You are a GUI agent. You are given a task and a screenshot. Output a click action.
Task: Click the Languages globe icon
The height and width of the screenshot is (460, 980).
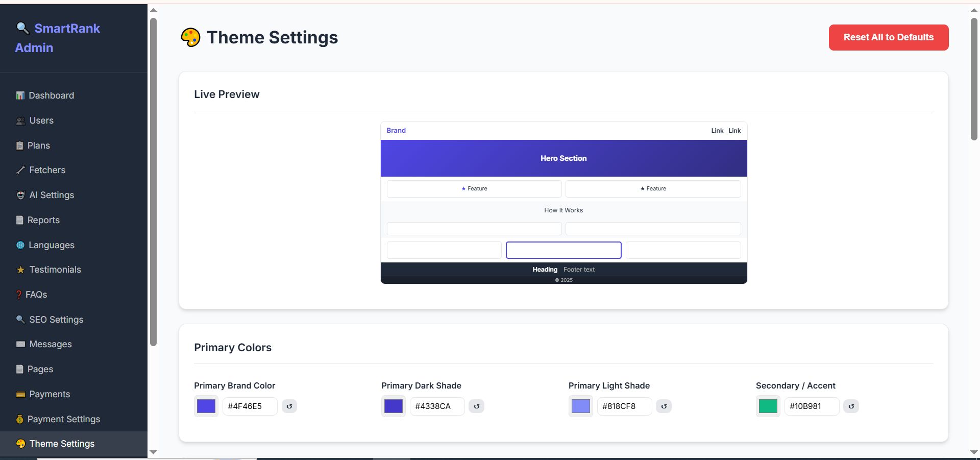pos(20,245)
